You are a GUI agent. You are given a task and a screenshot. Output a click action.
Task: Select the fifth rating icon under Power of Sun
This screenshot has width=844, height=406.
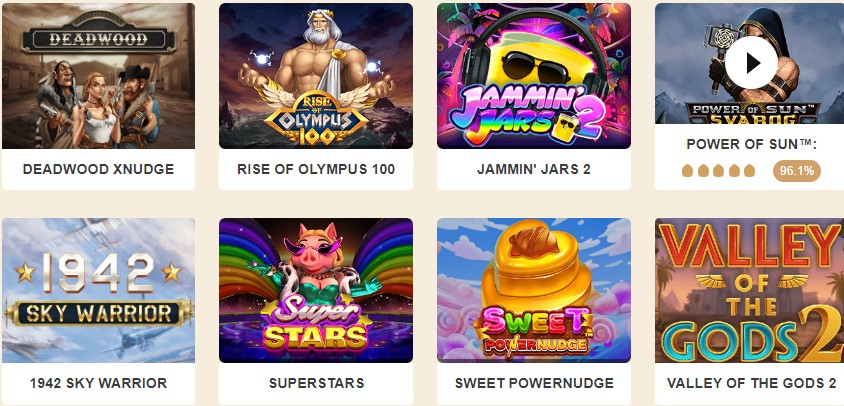[749, 171]
